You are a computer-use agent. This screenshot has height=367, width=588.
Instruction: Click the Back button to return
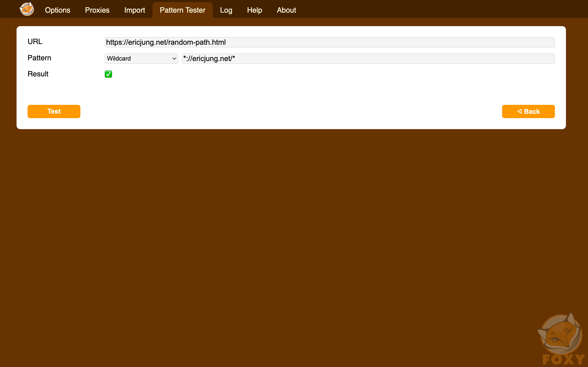pos(529,112)
